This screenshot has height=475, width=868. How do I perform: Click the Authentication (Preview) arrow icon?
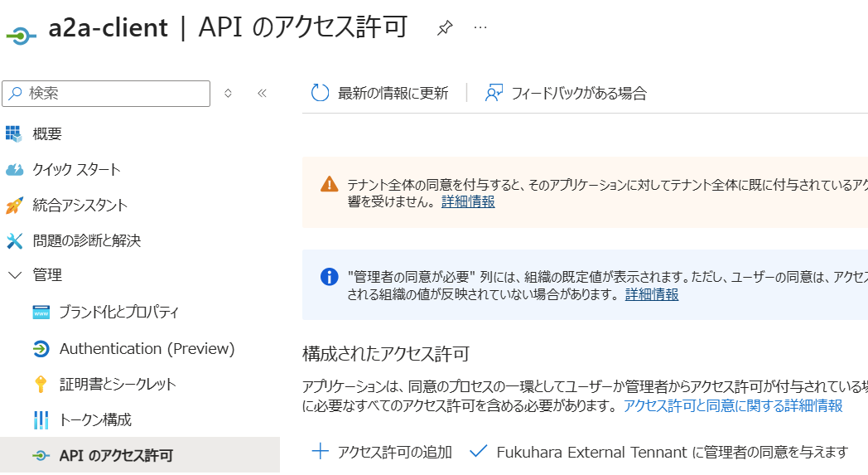point(41,349)
